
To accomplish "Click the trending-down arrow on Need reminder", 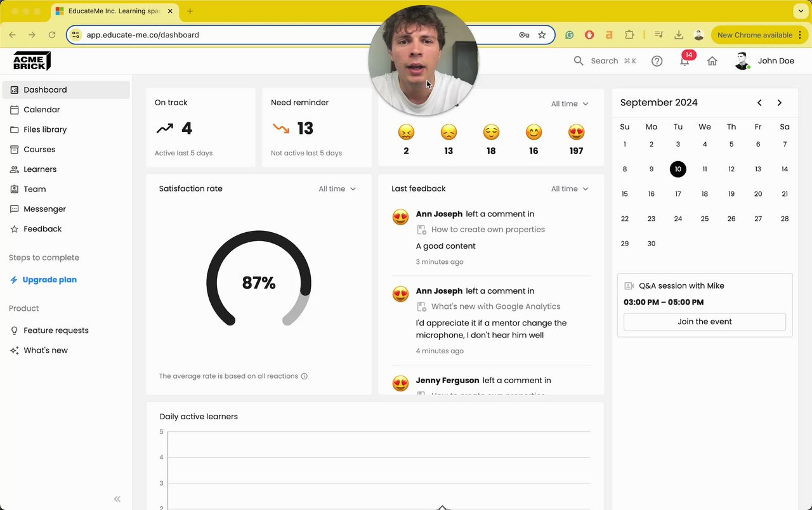I will click(281, 129).
